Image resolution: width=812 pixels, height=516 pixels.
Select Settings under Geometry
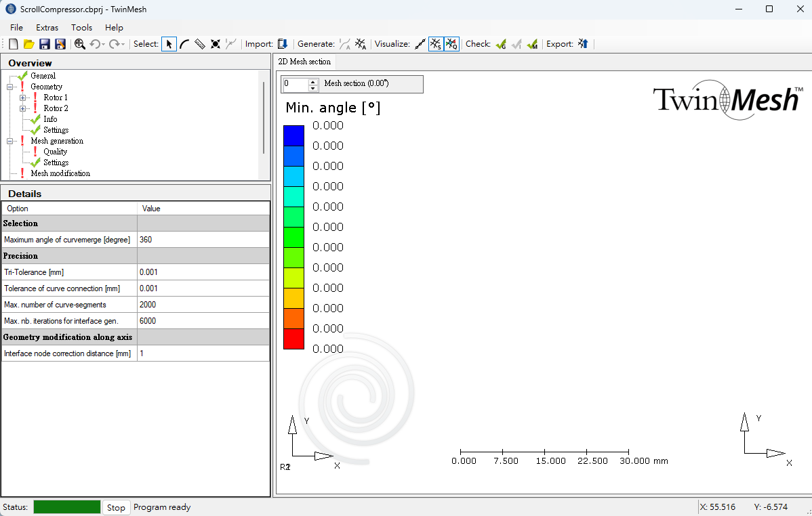(x=56, y=130)
